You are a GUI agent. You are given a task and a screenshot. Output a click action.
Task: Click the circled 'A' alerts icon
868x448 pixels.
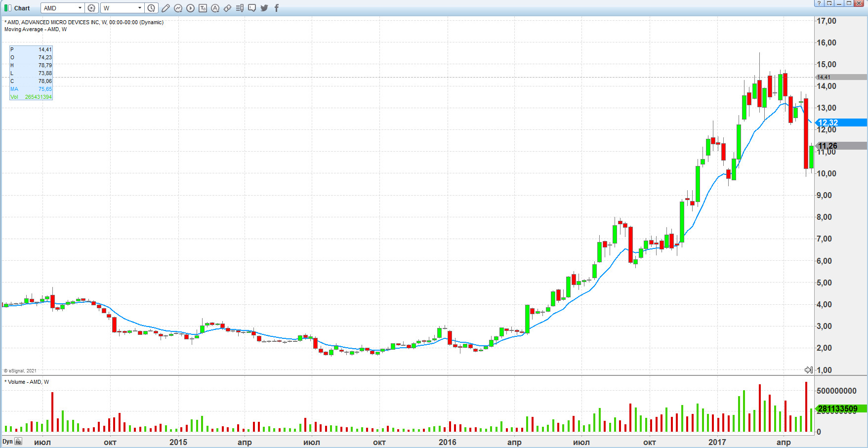(x=215, y=8)
